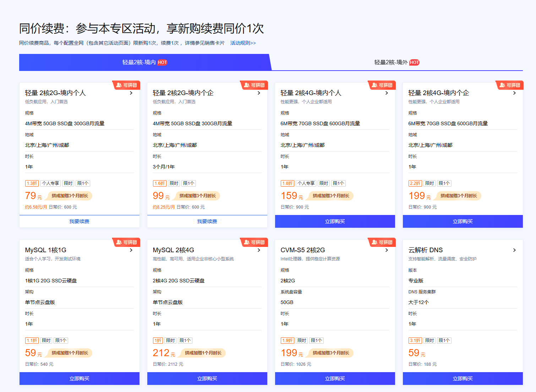
Task: Click 日常价: 1026 元 text
Action: tap(296, 364)
